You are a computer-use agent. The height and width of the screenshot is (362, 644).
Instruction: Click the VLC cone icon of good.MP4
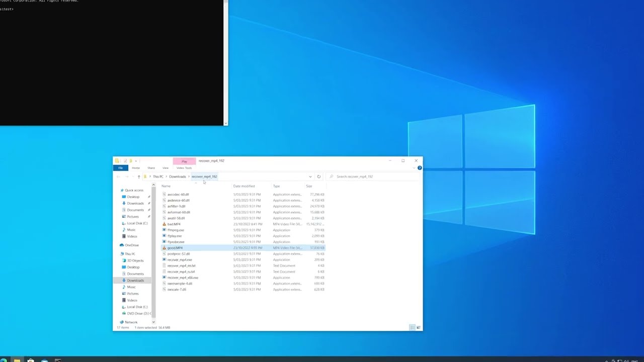(164, 248)
